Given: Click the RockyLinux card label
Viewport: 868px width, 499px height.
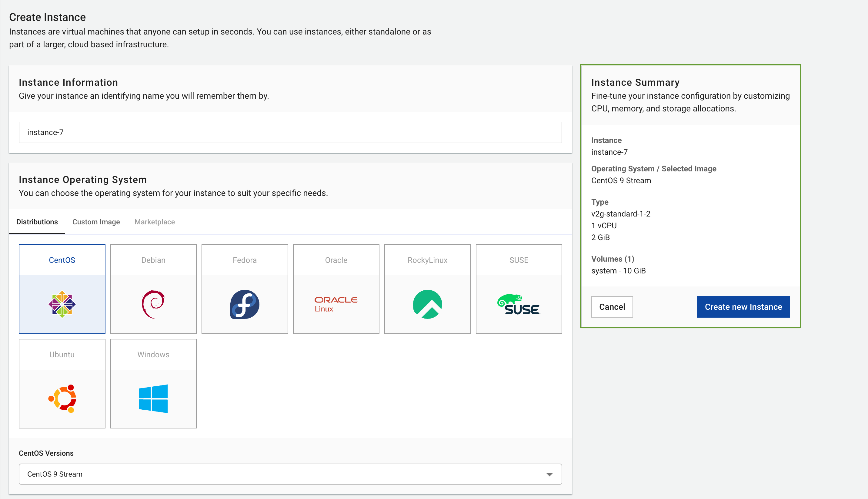Looking at the screenshot, I should 427,260.
